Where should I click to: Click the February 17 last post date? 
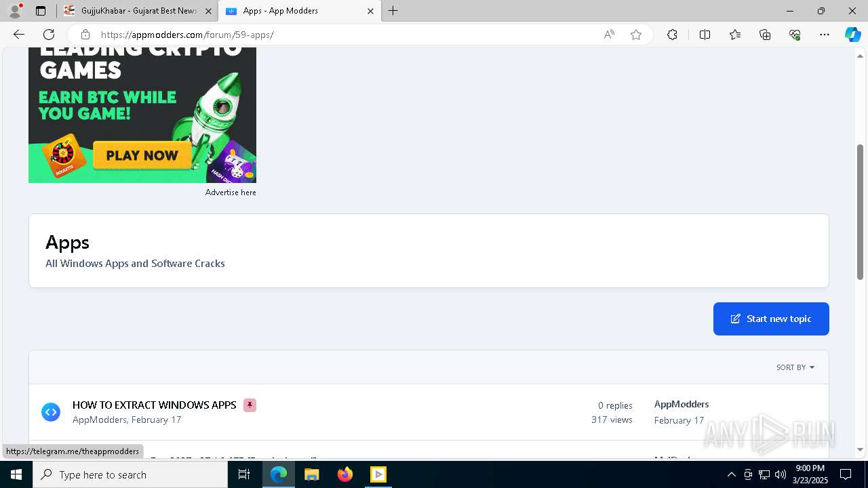click(x=679, y=420)
